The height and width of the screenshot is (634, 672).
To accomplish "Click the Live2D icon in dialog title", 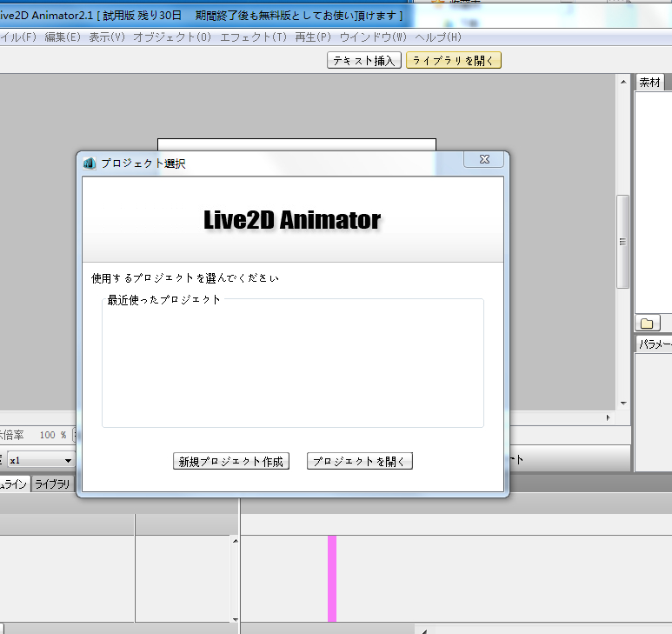I will click(x=90, y=164).
